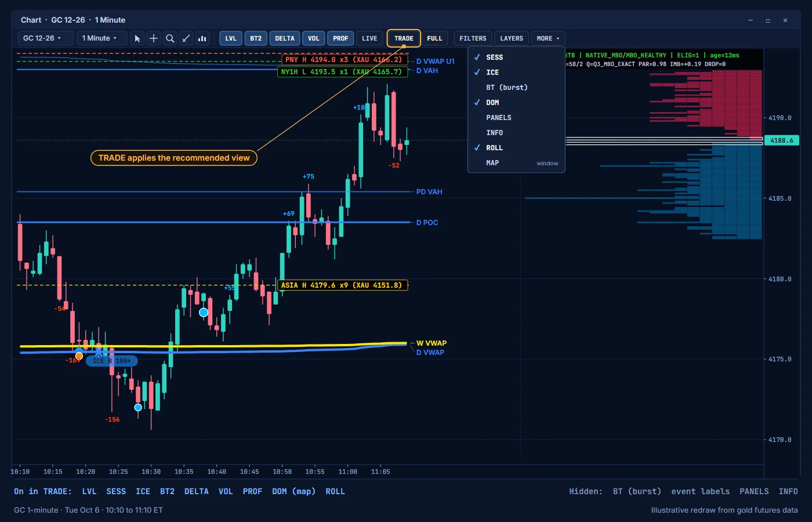Click the current price tag 4188.6
This screenshot has width=812, height=522.
782,140
